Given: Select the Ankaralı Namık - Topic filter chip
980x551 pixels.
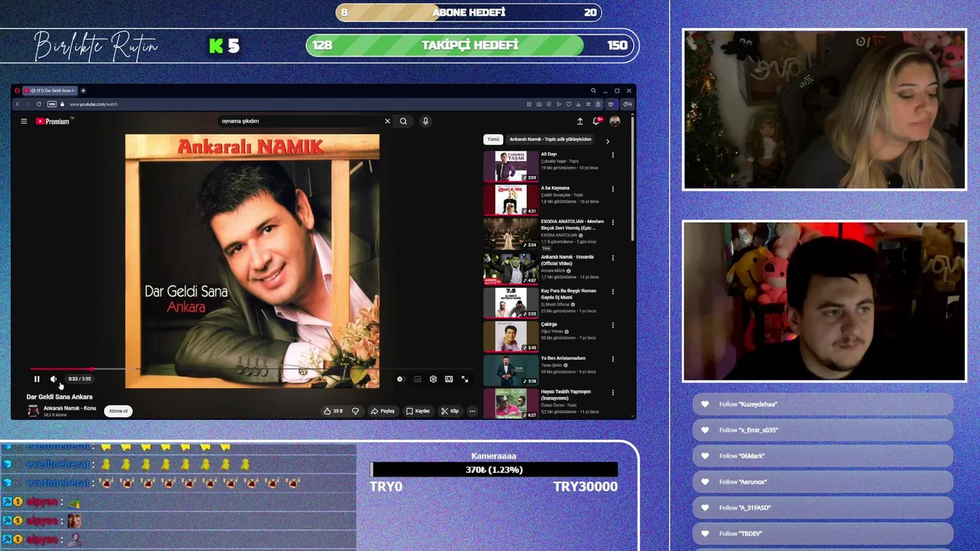Looking at the screenshot, I should pos(550,139).
